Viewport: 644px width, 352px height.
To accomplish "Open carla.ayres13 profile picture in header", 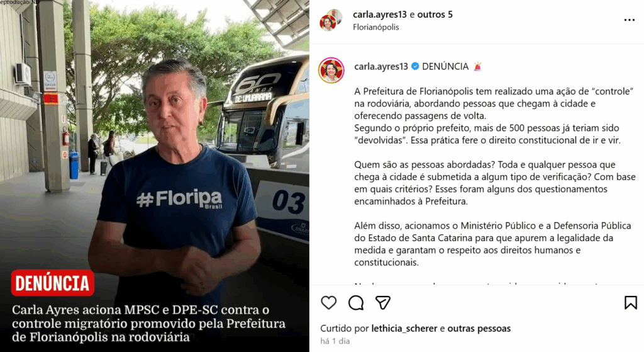I will 331,20.
